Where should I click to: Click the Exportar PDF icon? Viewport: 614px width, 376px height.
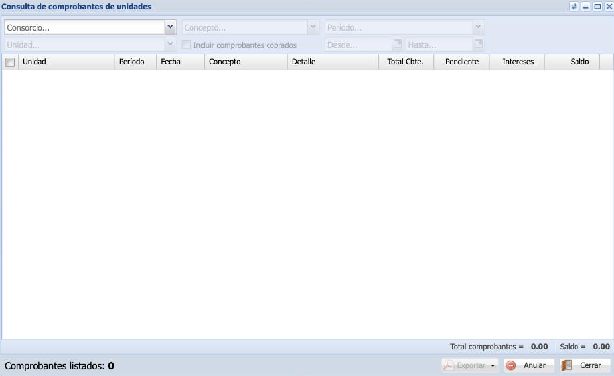448,365
